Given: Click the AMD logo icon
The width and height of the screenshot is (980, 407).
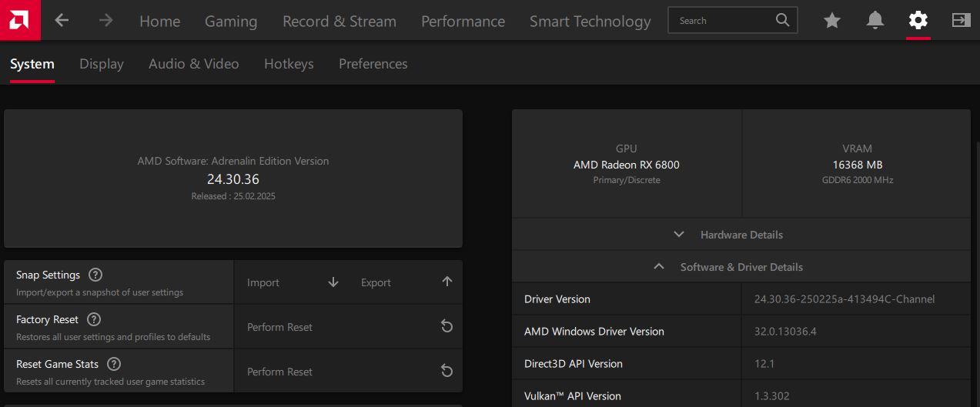Looking at the screenshot, I should coord(20,20).
